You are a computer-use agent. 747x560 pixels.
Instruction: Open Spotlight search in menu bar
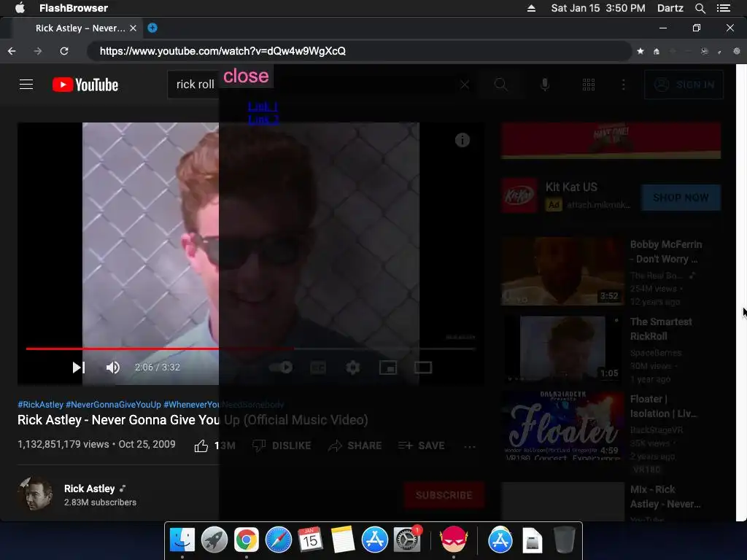(x=700, y=8)
